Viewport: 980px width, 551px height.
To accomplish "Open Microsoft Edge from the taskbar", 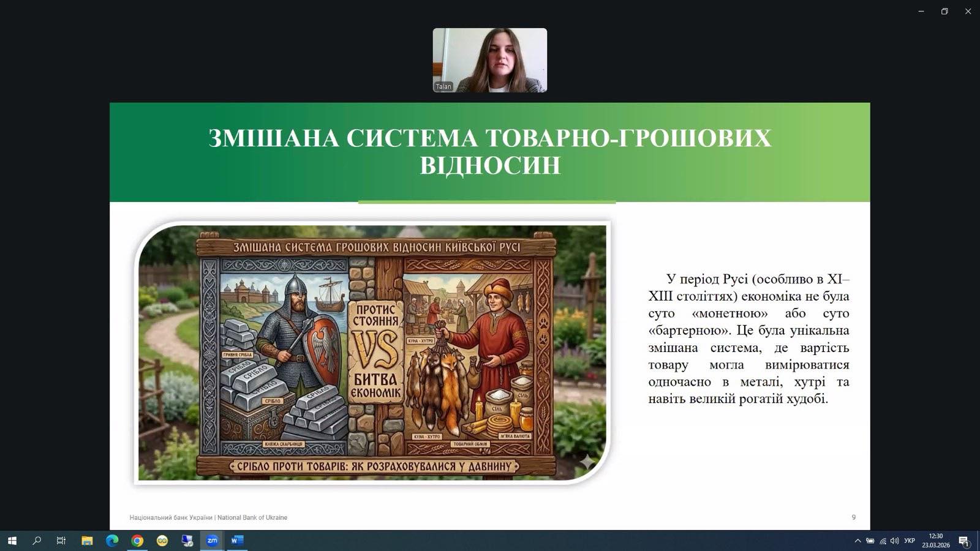I will [112, 541].
